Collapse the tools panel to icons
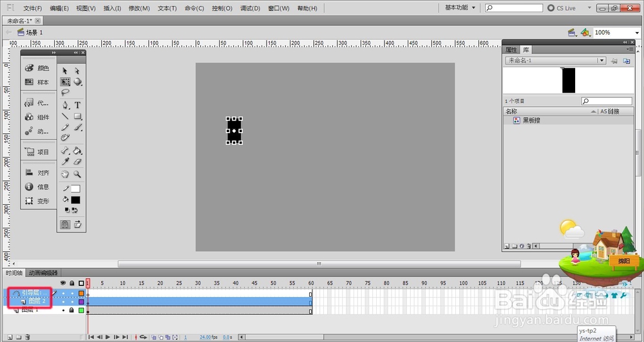644x342 pixels. pyautogui.click(x=75, y=53)
